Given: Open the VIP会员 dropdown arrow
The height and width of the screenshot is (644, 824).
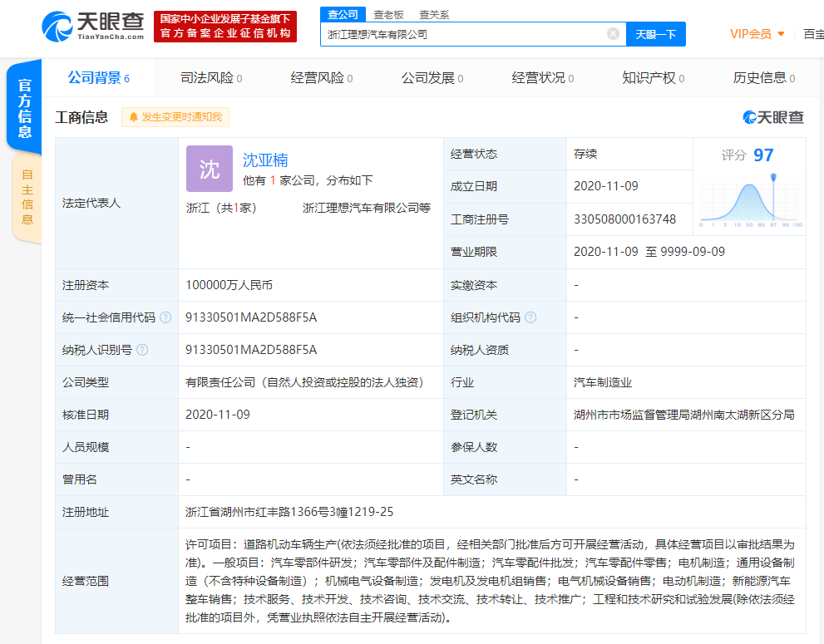Looking at the screenshot, I should point(781,34).
